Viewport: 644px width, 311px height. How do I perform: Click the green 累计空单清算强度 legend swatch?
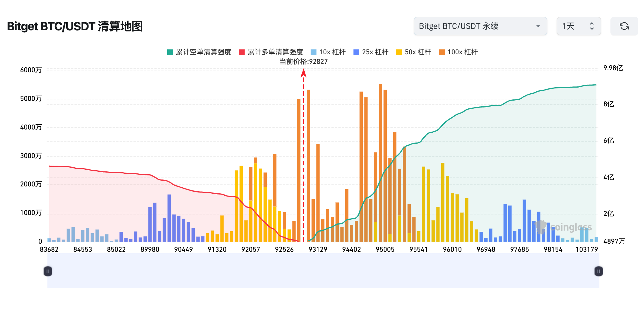click(x=170, y=52)
